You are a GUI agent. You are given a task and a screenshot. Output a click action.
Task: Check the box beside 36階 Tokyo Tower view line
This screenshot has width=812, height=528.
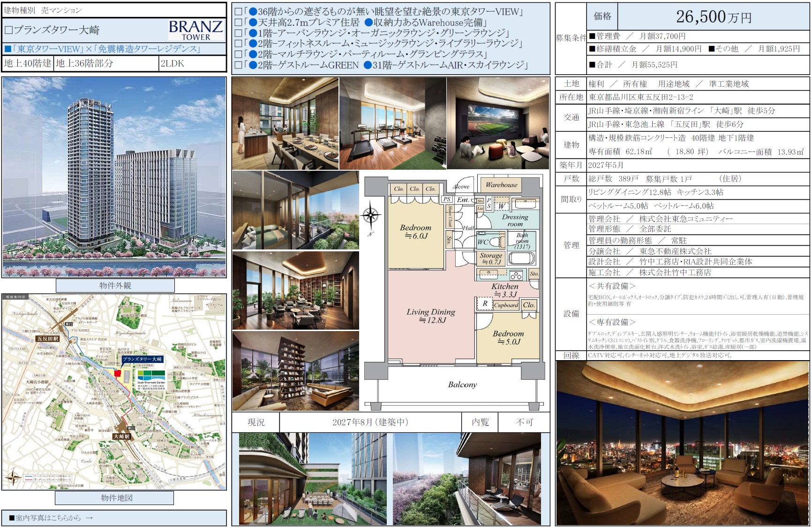(x=238, y=12)
